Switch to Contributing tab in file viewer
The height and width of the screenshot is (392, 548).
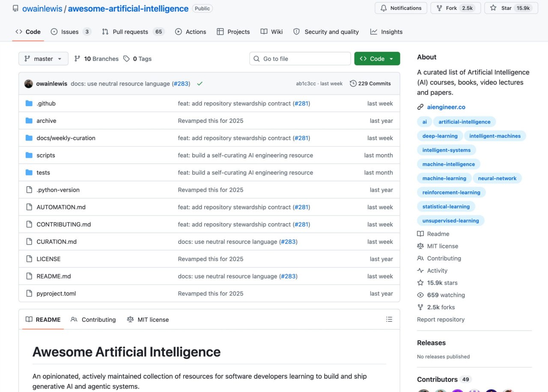click(x=93, y=319)
